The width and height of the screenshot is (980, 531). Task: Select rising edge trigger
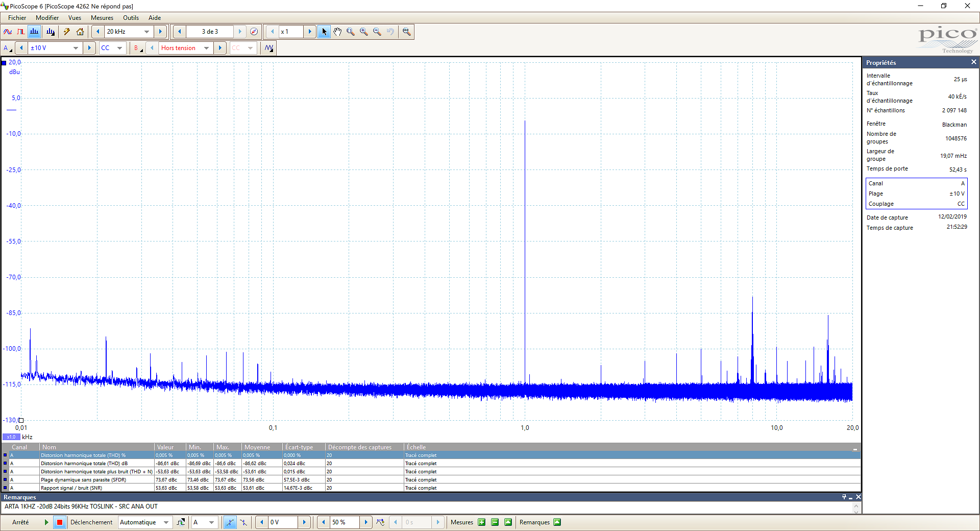230,522
